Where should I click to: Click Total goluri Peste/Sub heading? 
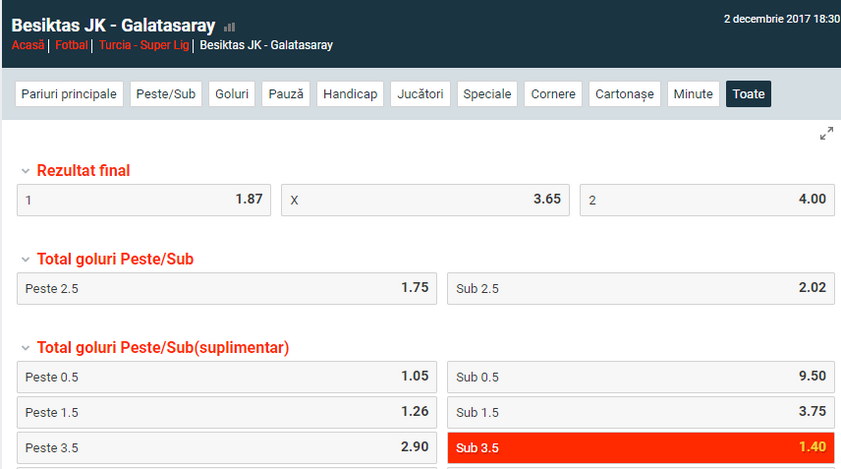click(x=115, y=259)
